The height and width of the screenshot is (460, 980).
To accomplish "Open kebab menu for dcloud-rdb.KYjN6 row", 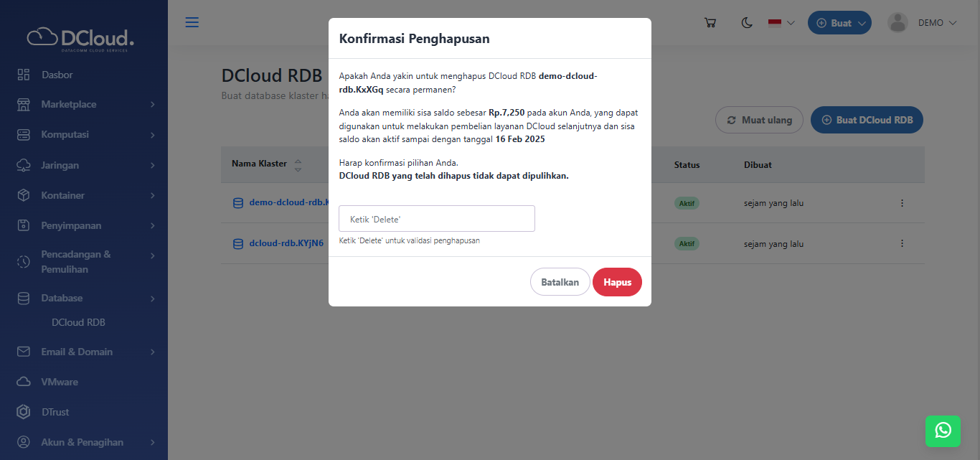I will (902, 243).
